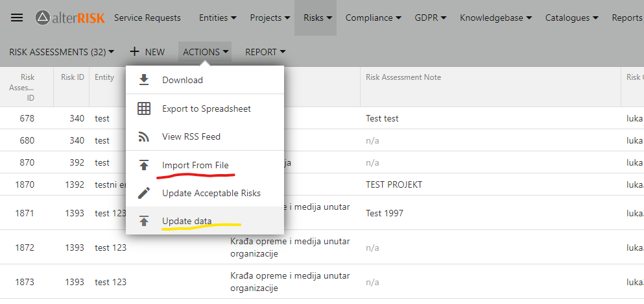Expand the Entities dropdown menu

[217, 18]
